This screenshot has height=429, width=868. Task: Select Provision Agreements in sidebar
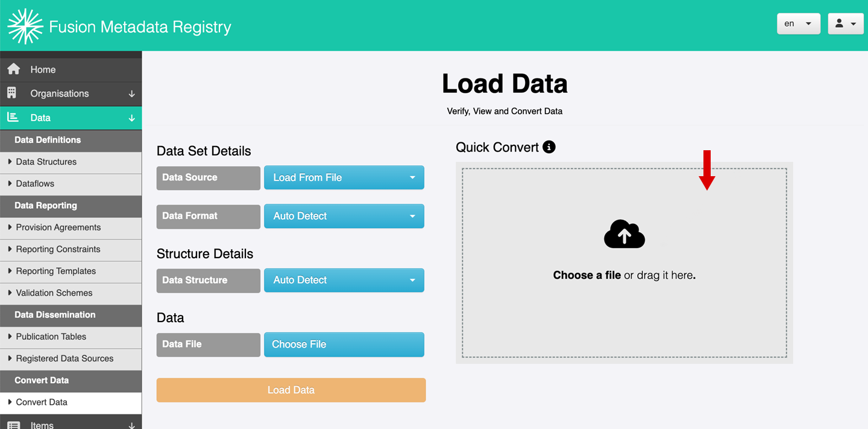click(58, 227)
